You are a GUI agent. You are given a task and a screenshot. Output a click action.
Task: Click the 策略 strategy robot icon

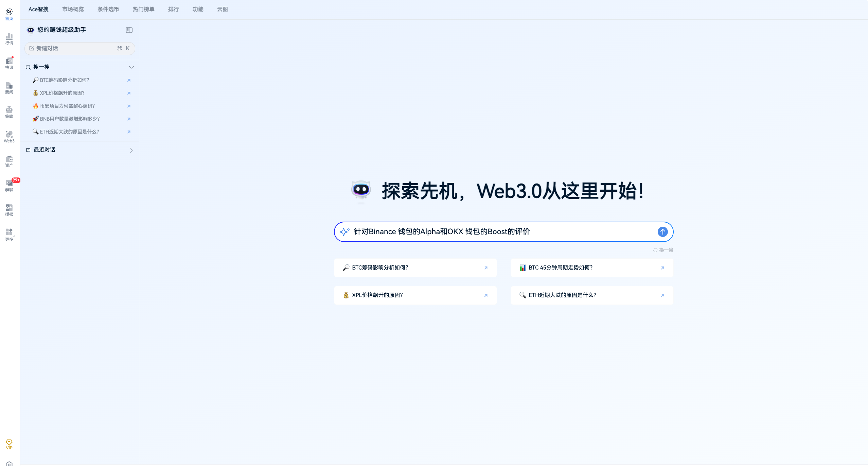[x=9, y=112]
